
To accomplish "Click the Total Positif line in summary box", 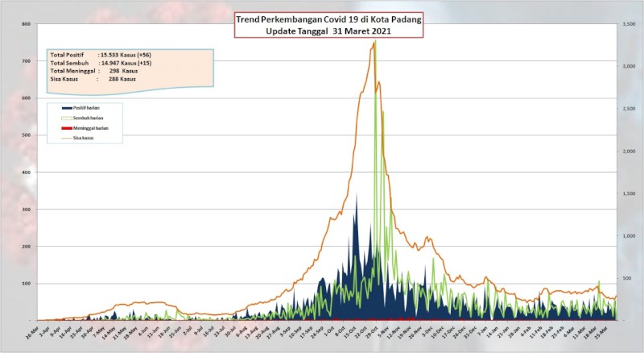I will pyautogui.click(x=101, y=55).
